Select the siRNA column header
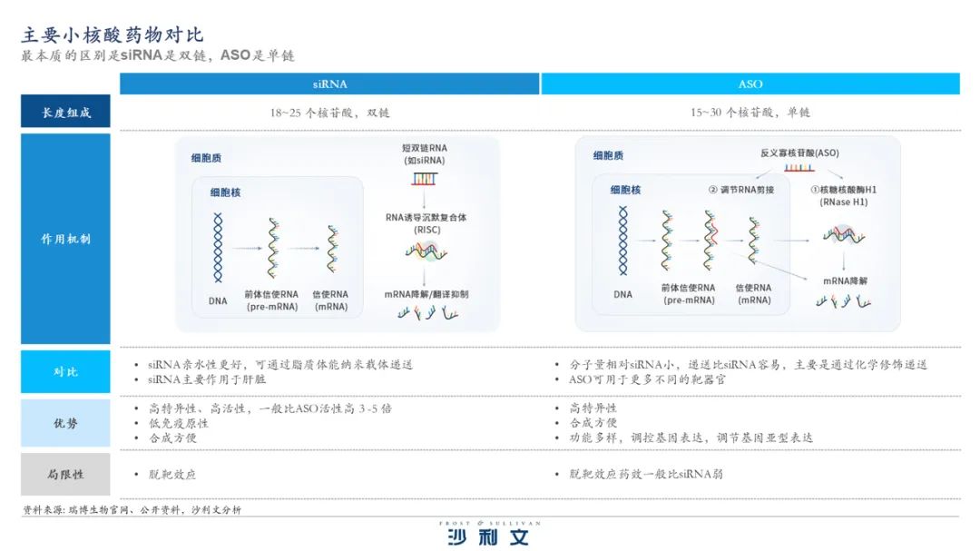The image size is (980, 551). pos(329,84)
